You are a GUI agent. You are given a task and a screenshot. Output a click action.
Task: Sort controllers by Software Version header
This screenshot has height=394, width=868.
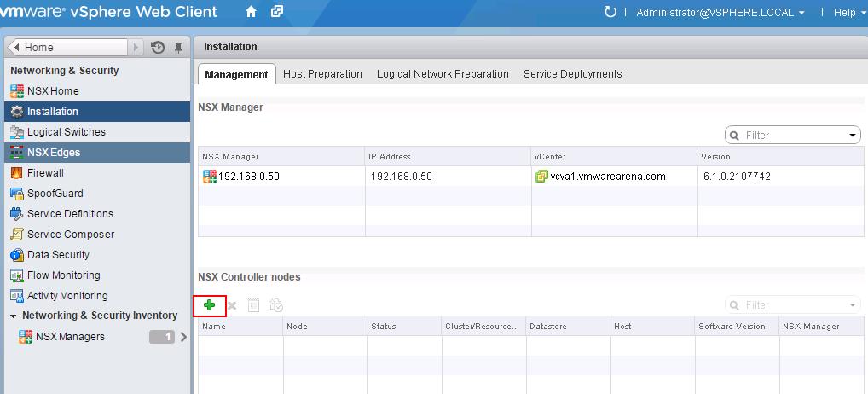737,327
